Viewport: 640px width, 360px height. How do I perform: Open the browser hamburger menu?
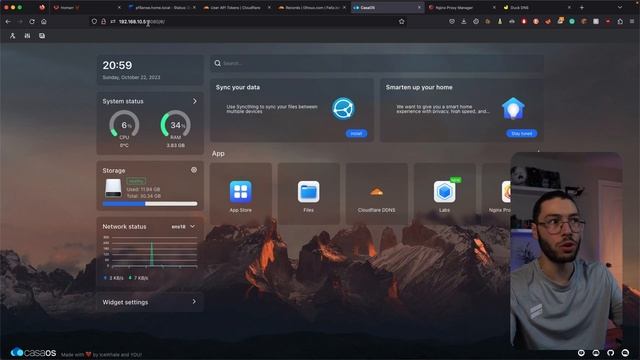click(632, 22)
